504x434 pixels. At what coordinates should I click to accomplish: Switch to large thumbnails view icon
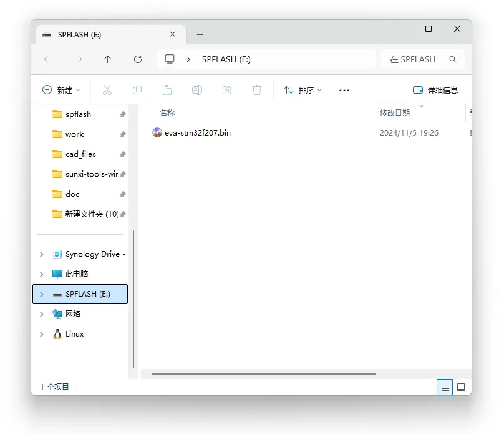(x=461, y=387)
